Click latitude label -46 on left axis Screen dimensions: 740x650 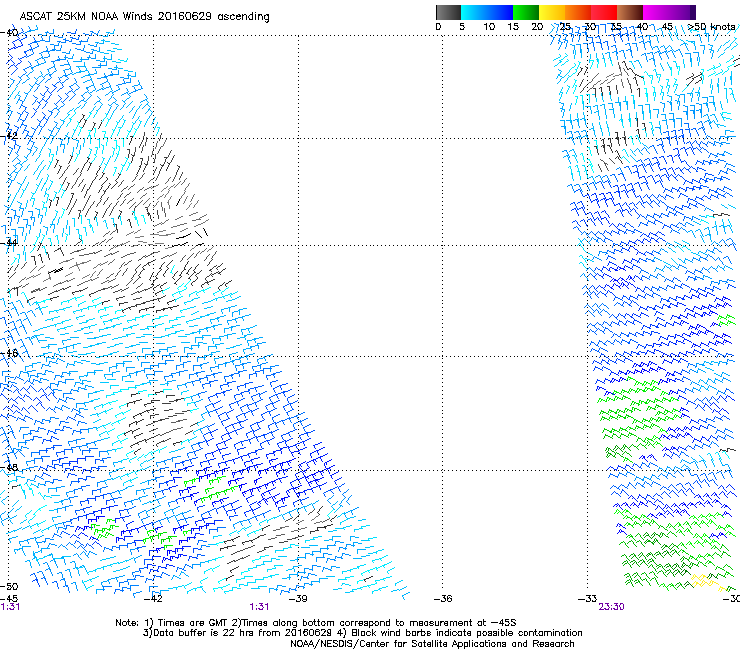coord(9,353)
